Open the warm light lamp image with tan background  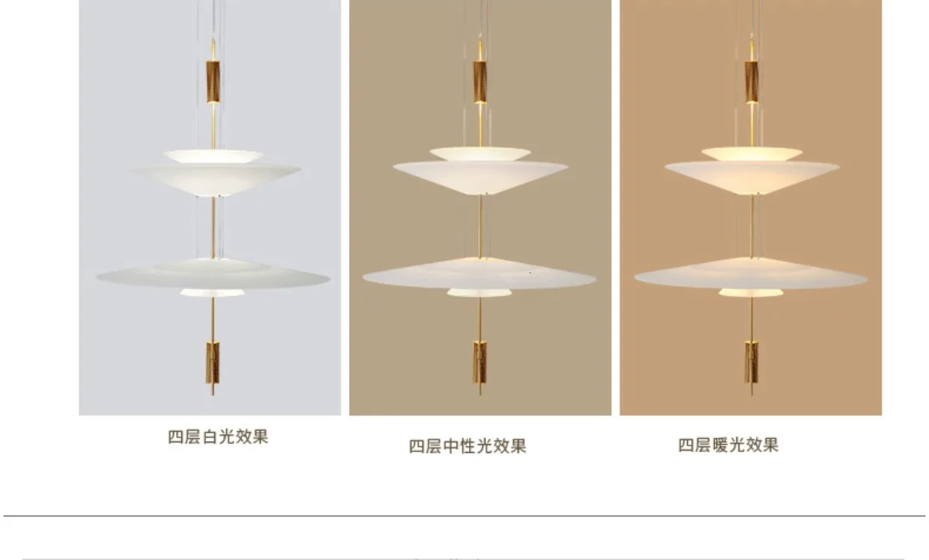tap(751, 207)
